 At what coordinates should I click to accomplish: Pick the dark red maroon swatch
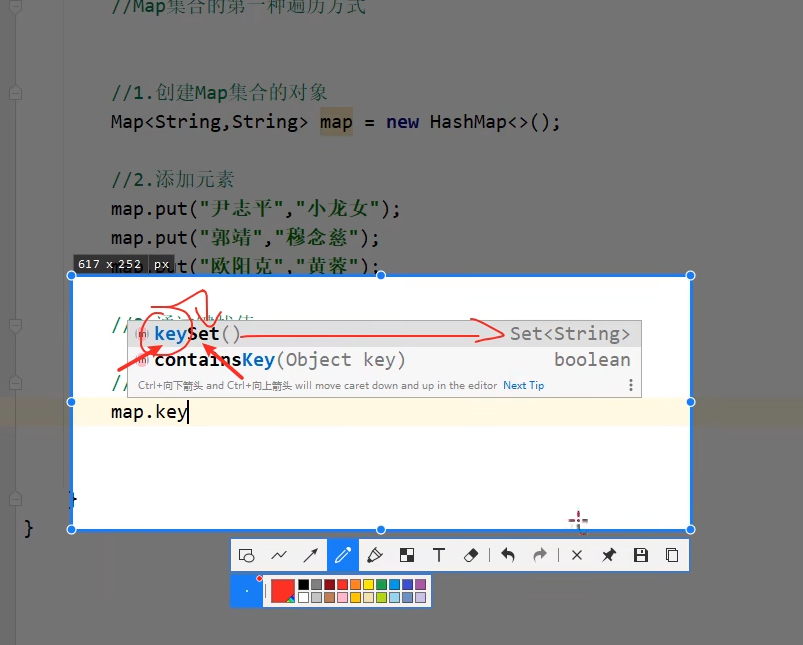click(x=329, y=585)
